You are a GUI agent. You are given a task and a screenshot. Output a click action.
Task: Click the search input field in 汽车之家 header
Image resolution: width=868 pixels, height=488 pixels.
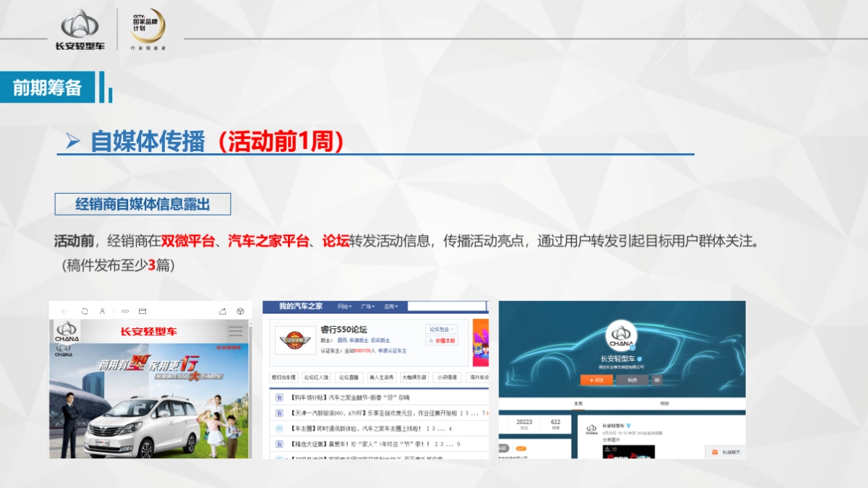point(448,306)
